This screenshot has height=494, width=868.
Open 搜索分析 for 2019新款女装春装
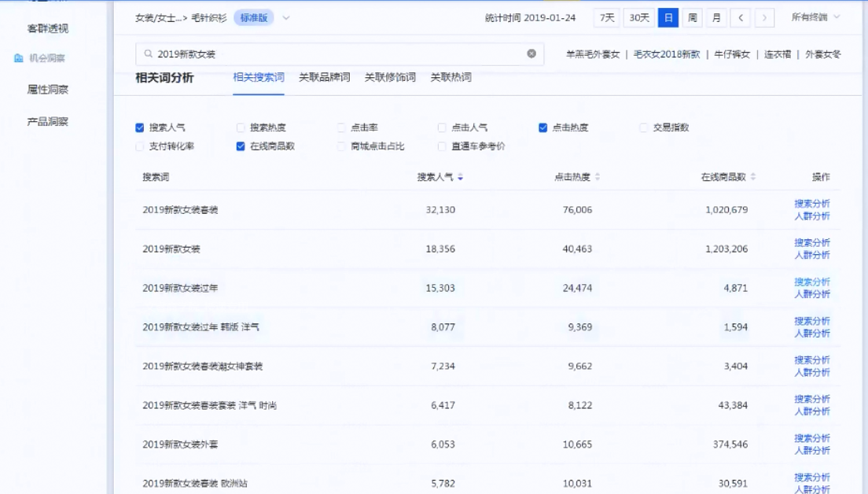pyautogui.click(x=811, y=204)
